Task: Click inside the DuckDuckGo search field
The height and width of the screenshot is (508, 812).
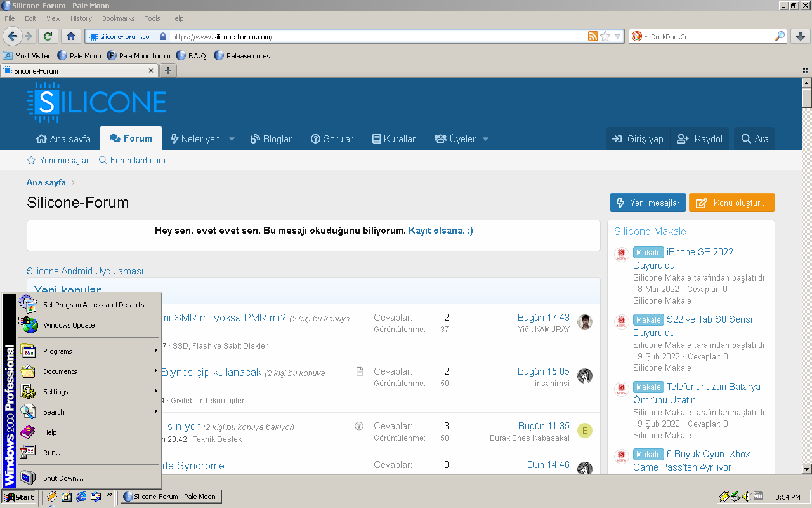Action: coord(710,37)
